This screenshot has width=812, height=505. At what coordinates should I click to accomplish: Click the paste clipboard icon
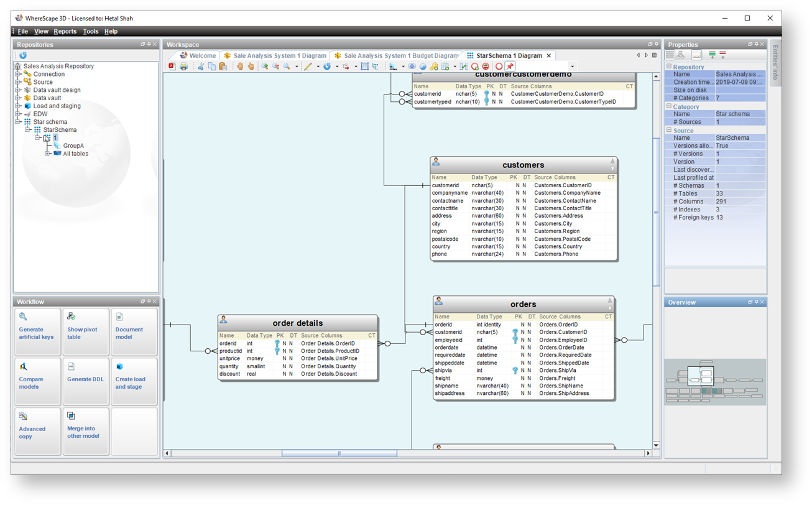[x=223, y=67]
